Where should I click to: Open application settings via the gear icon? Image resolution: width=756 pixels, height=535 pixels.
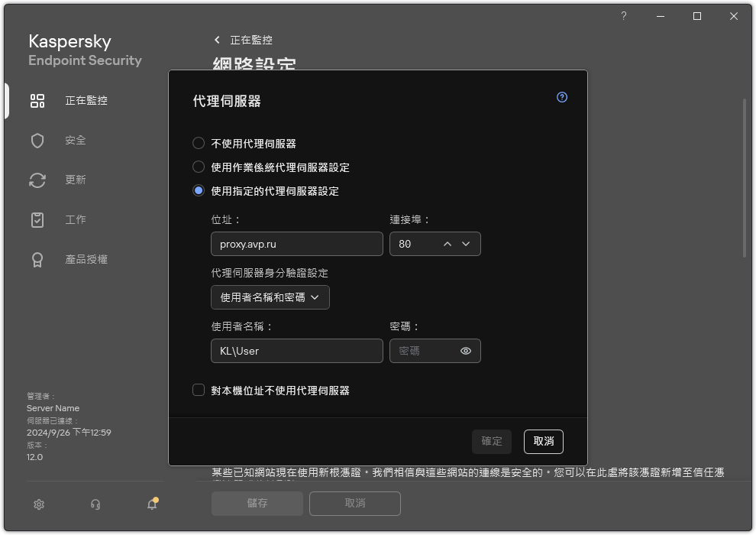coord(38,504)
